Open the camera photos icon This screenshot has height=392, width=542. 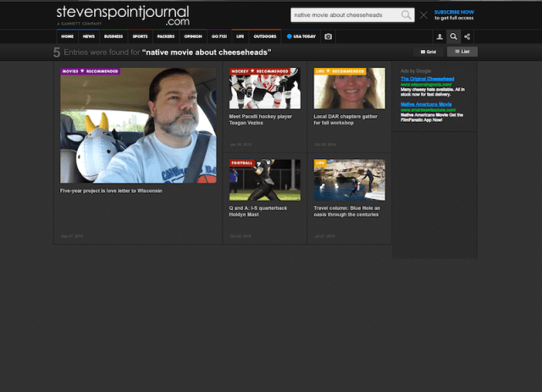(x=329, y=36)
